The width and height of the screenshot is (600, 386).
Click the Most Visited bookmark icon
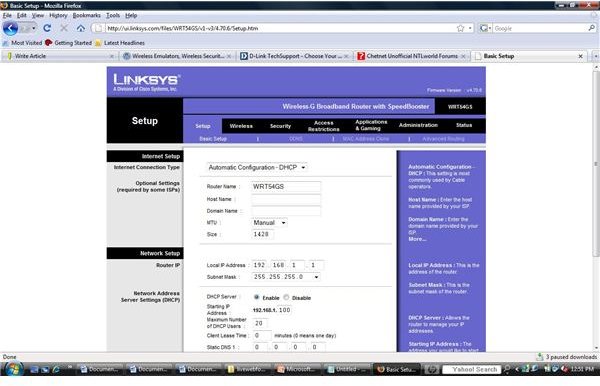pyautogui.click(x=6, y=43)
